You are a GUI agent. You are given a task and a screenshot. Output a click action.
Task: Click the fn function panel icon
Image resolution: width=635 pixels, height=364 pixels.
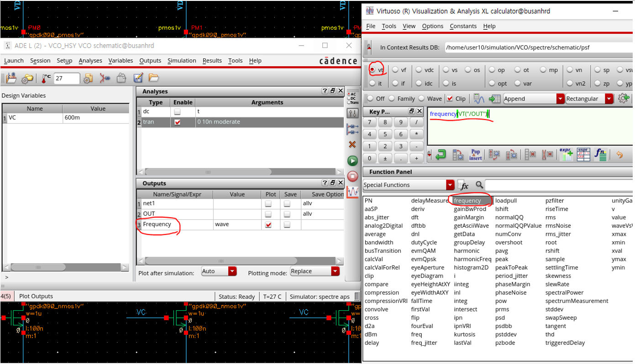(600, 155)
